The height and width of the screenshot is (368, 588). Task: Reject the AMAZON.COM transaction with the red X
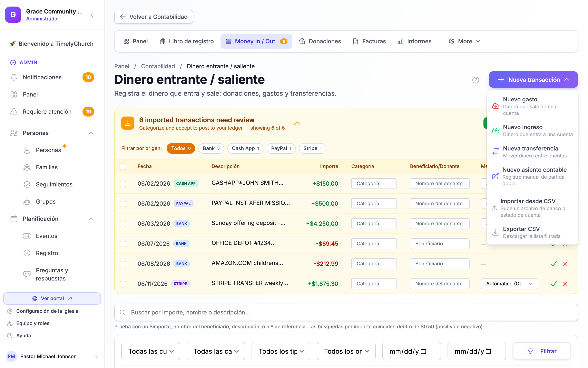[x=565, y=264]
